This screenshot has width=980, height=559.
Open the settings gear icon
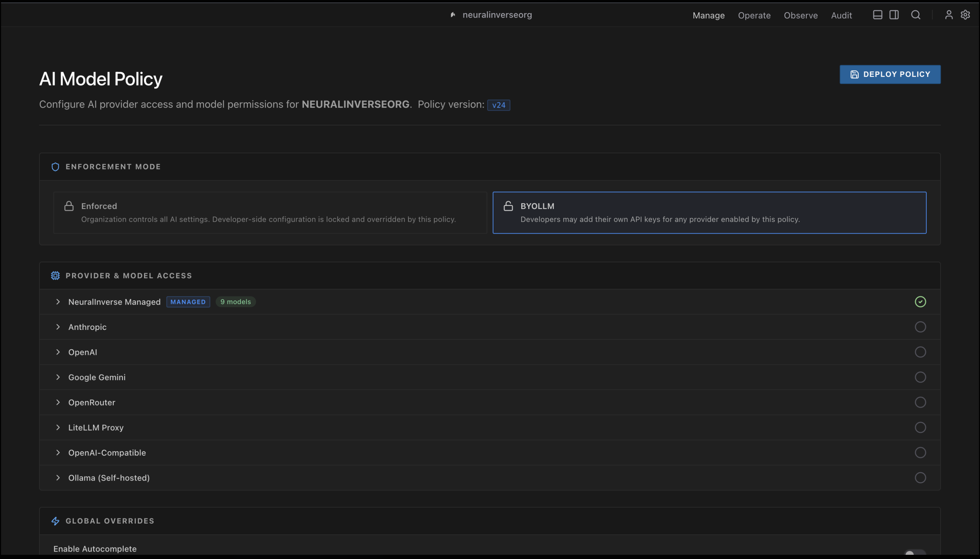tap(965, 15)
